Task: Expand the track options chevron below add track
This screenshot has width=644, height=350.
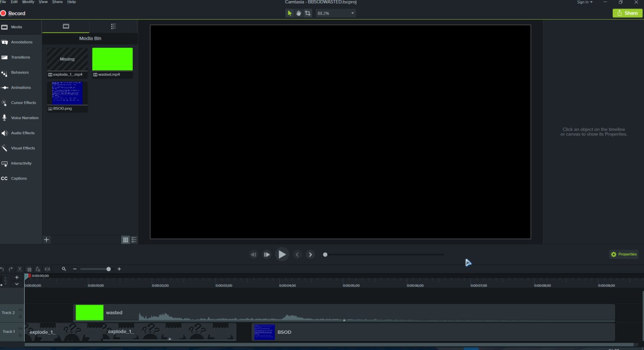Action: (x=17, y=284)
